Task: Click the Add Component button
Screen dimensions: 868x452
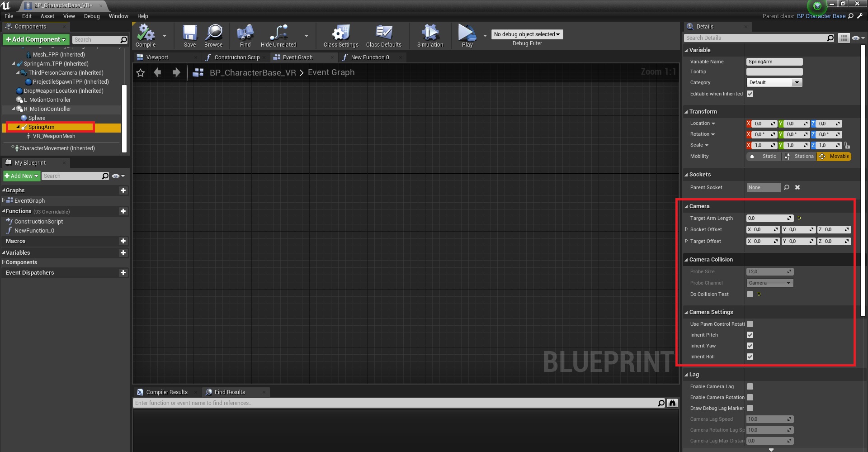Action: [36, 39]
